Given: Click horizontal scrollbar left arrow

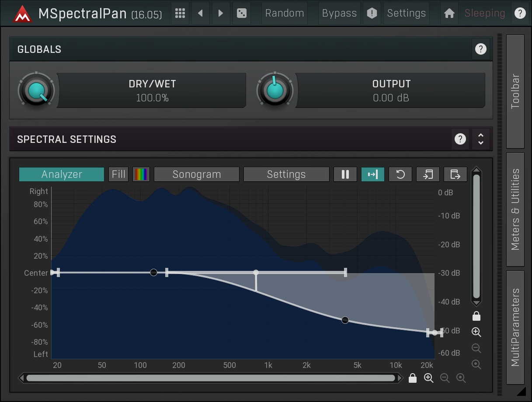Looking at the screenshot, I should click(x=21, y=378).
